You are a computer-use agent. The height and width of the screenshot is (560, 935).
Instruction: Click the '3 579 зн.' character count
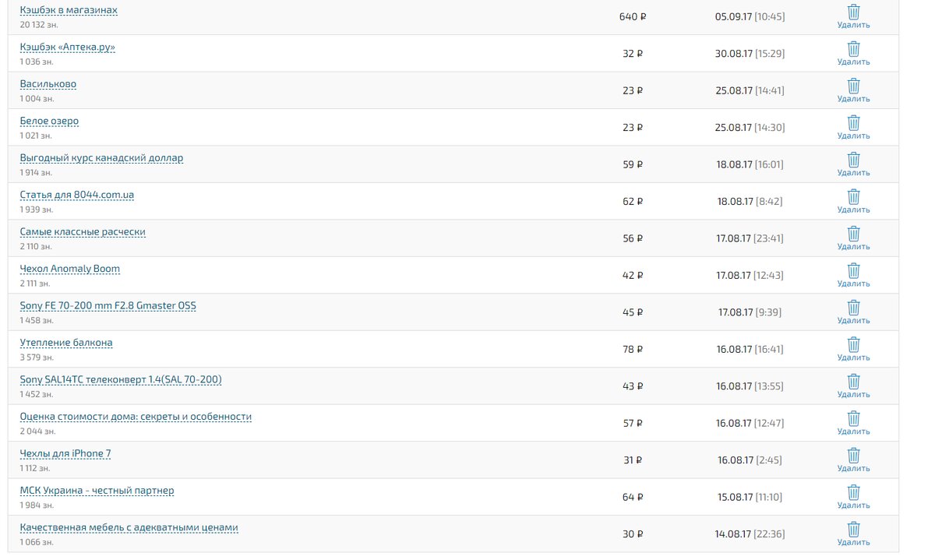point(37,357)
